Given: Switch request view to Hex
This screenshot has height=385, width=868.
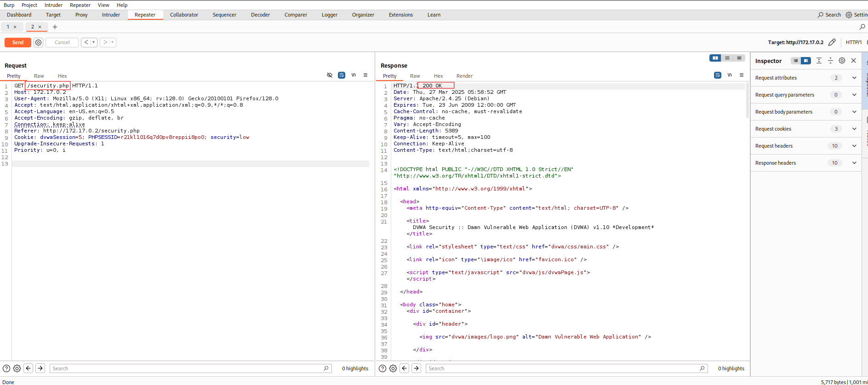Looking at the screenshot, I should [63, 76].
